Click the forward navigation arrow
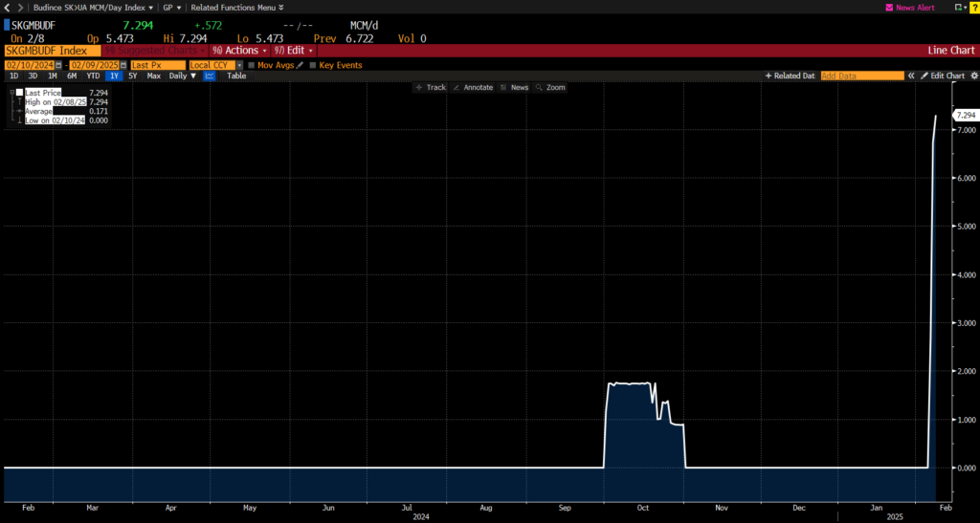 pos(19,7)
